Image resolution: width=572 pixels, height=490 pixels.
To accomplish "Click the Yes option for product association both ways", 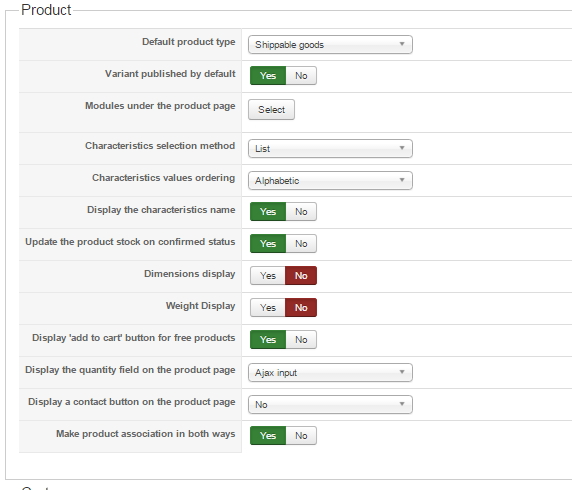I will pos(268,436).
